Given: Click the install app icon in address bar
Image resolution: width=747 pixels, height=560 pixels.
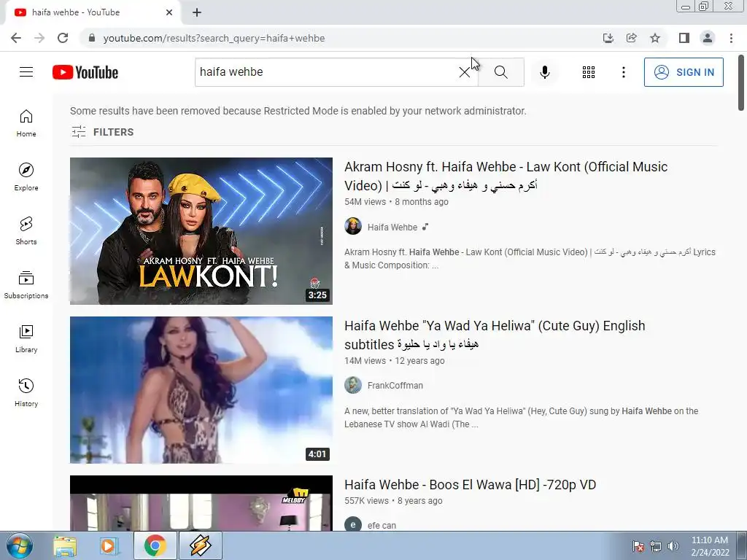Looking at the screenshot, I should click(x=608, y=38).
